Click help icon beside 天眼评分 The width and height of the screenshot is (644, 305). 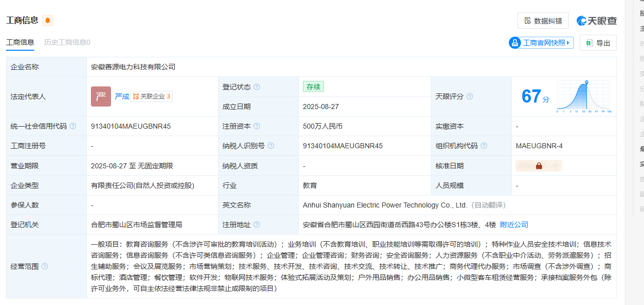470,96
